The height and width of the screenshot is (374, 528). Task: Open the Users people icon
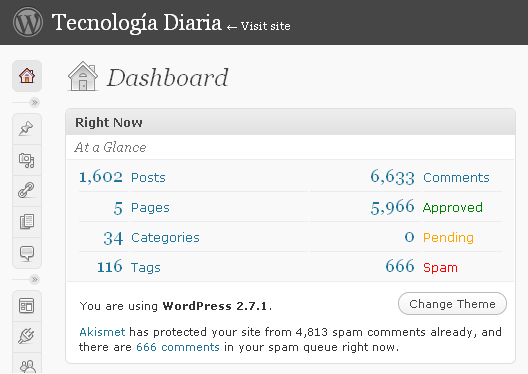click(x=27, y=365)
